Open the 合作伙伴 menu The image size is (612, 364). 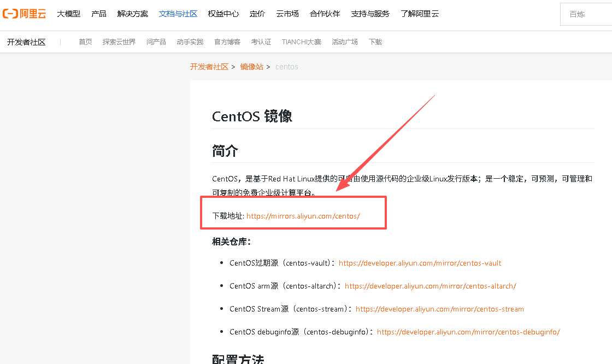tap(325, 14)
